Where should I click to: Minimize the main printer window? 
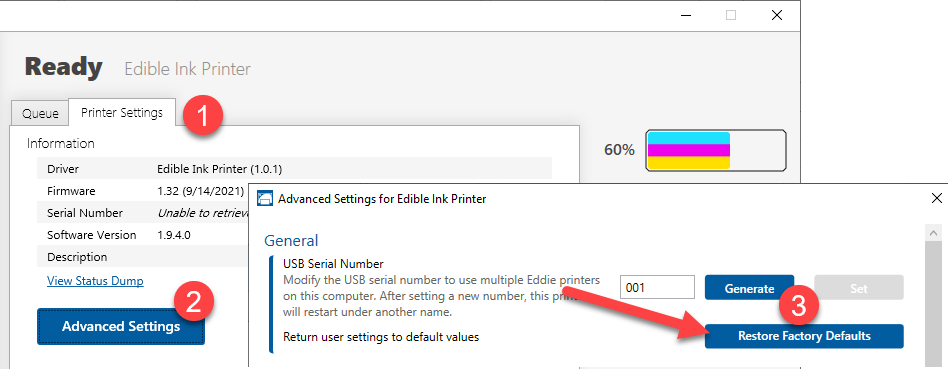pos(684,15)
